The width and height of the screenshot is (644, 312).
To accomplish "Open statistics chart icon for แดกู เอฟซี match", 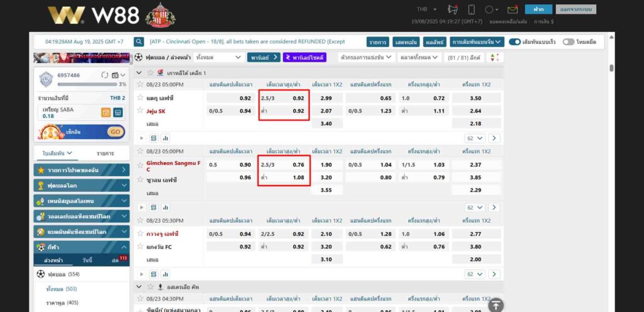I will pyautogui.click(x=165, y=138).
